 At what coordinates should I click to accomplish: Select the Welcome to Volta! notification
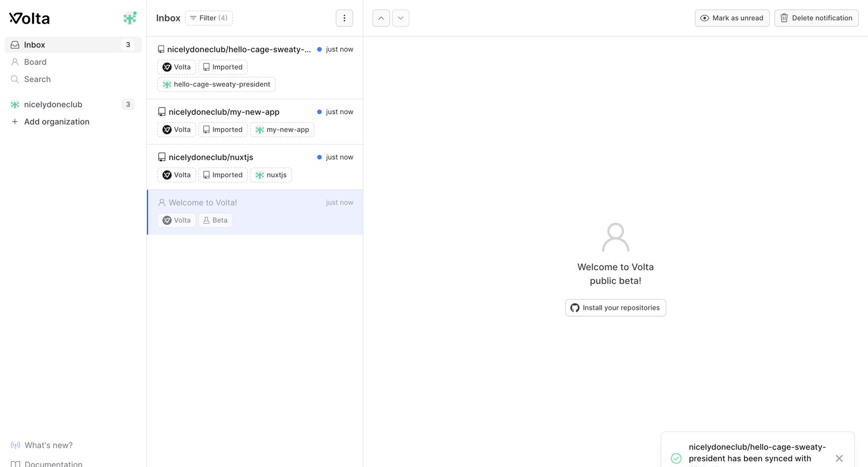point(255,212)
